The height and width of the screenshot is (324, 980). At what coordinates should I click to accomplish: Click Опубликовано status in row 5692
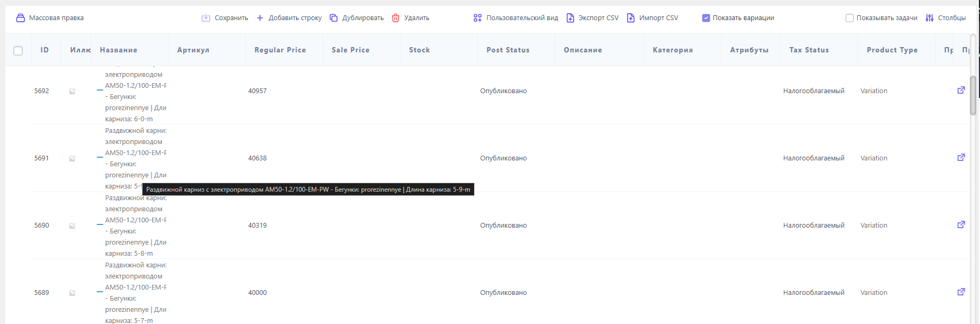503,91
